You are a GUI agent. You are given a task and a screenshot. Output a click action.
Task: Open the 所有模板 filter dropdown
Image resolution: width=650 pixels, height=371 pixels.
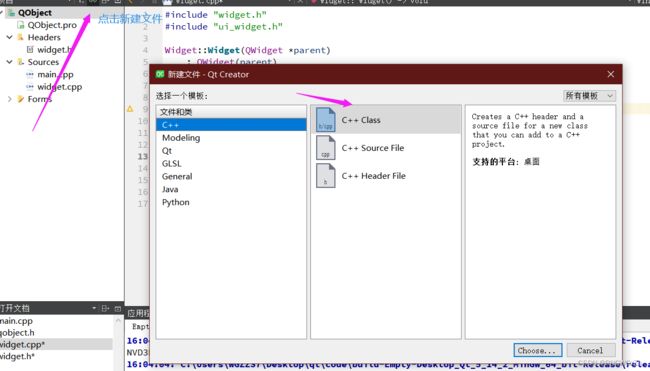(x=589, y=96)
